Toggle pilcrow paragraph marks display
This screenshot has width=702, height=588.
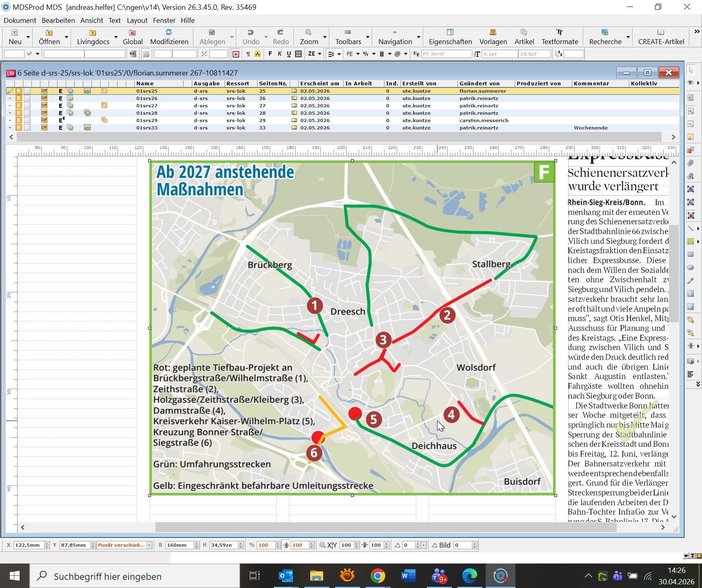tap(248, 54)
